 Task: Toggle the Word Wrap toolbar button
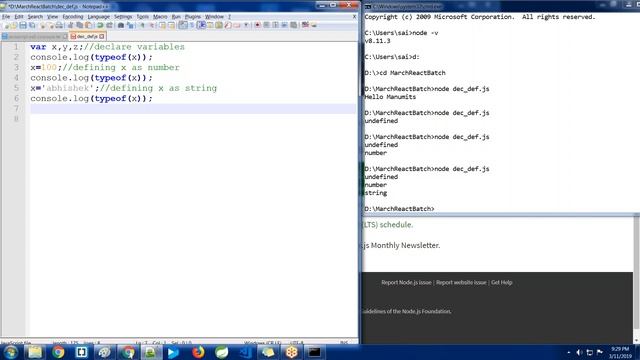[182, 25]
